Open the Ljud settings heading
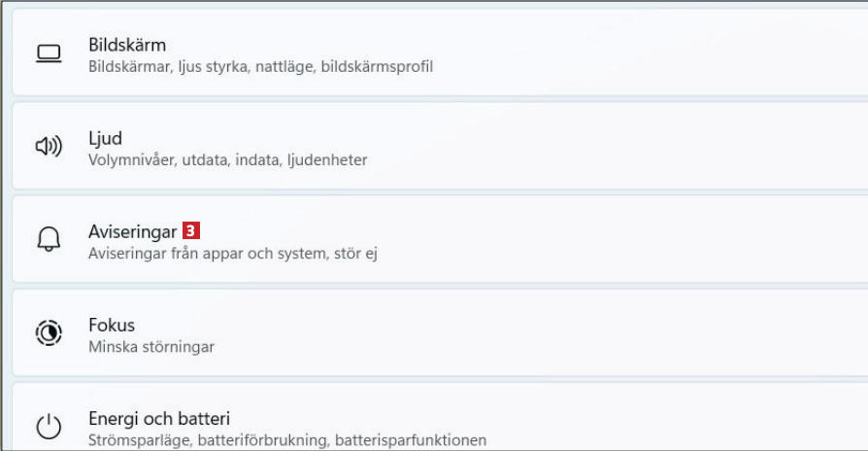868x451 pixels. coord(105,138)
